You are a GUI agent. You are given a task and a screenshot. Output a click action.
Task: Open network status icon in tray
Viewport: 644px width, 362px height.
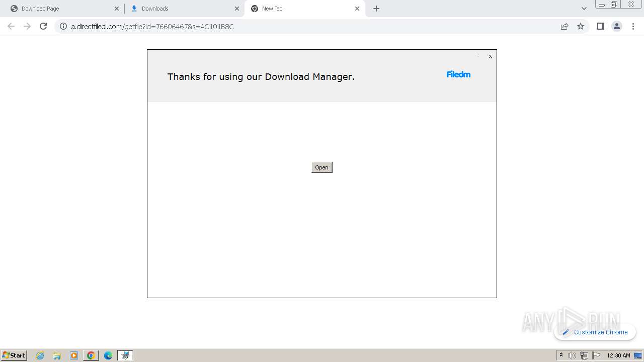[x=584, y=355]
